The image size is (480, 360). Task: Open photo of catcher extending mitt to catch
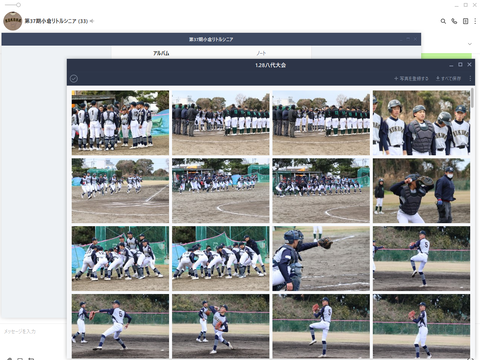coord(321,258)
